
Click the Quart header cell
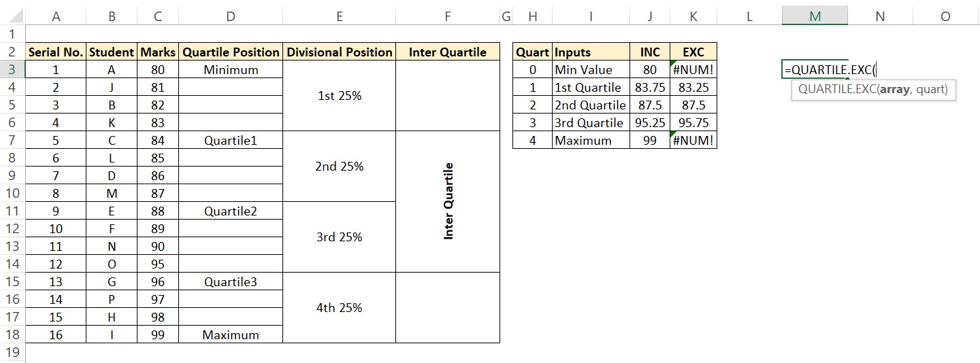532,52
